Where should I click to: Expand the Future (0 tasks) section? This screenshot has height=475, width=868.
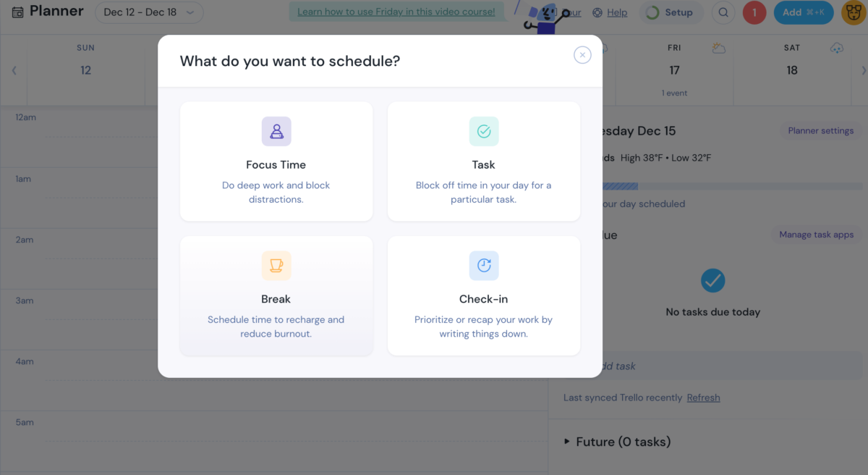pyautogui.click(x=624, y=441)
